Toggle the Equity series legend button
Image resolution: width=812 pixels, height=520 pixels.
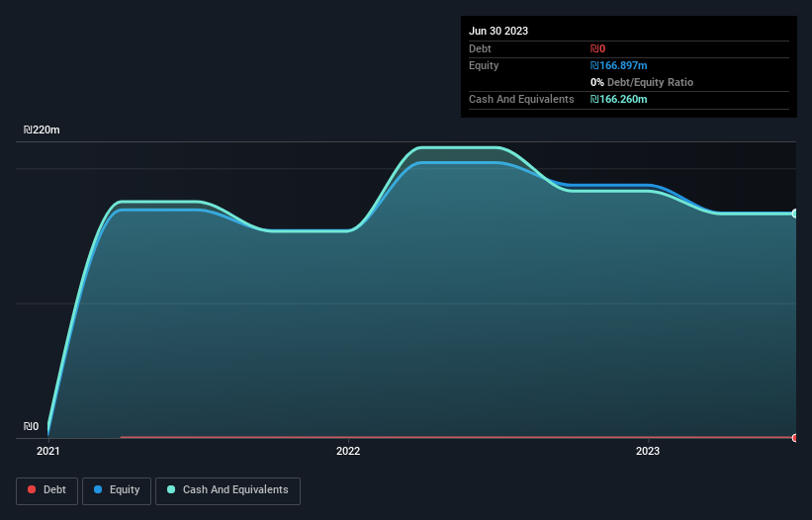[x=117, y=490]
